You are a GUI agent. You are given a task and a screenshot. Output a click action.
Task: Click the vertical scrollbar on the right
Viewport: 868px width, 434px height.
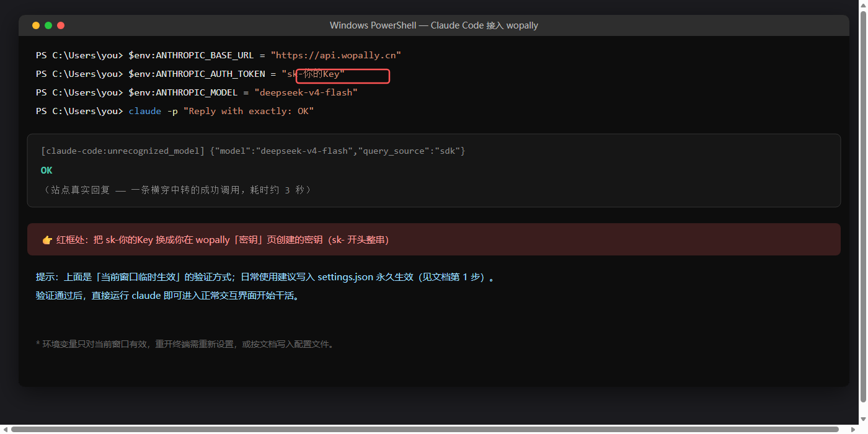pos(862,205)
